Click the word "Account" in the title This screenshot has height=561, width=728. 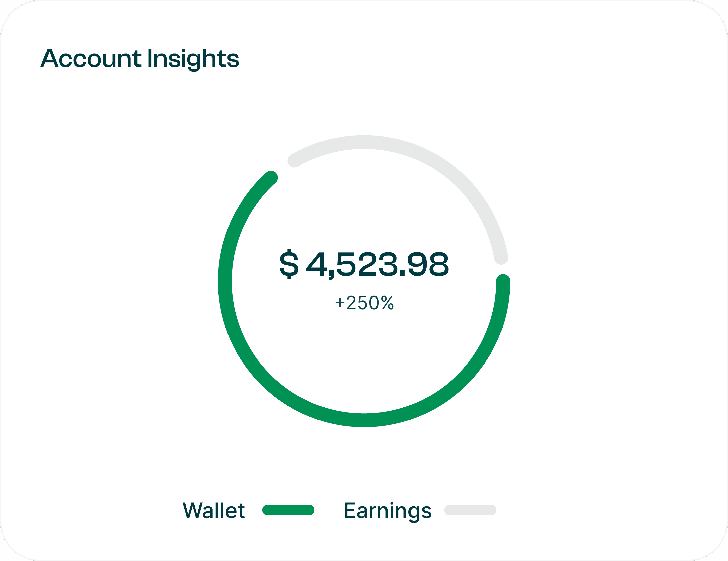coord(91,59)
